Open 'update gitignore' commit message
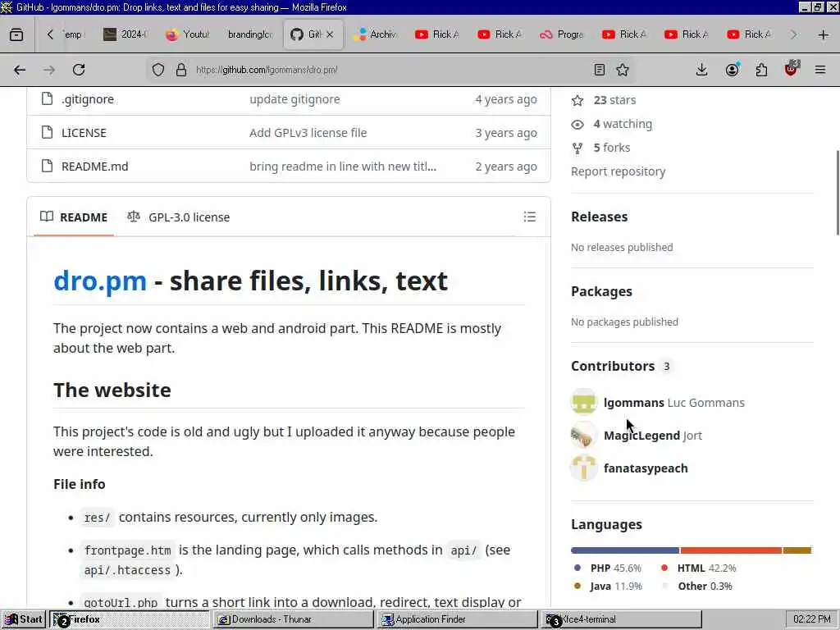This screenshot has height=630, width=840. tap(294, 99)
